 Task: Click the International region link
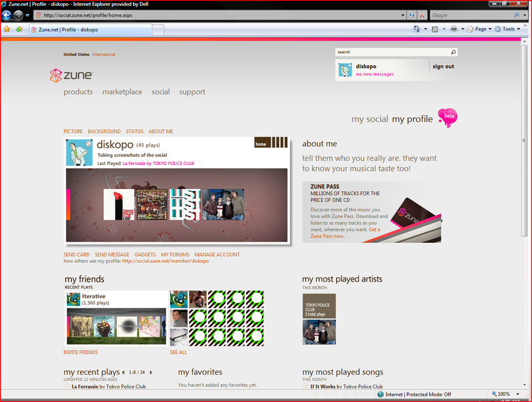pos(104,55)
